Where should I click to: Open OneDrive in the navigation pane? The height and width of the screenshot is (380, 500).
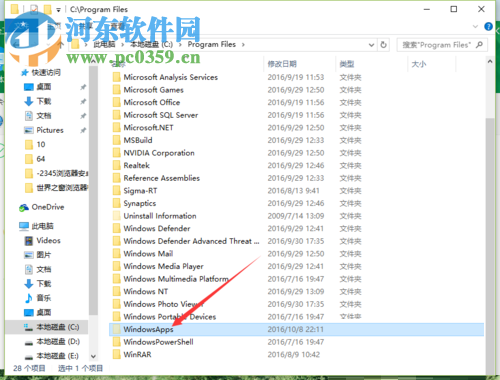(x=42, y=207)
